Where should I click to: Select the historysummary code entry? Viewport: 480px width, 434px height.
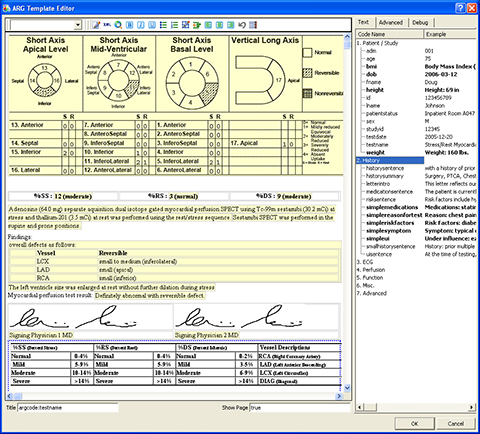coord(385,176)
